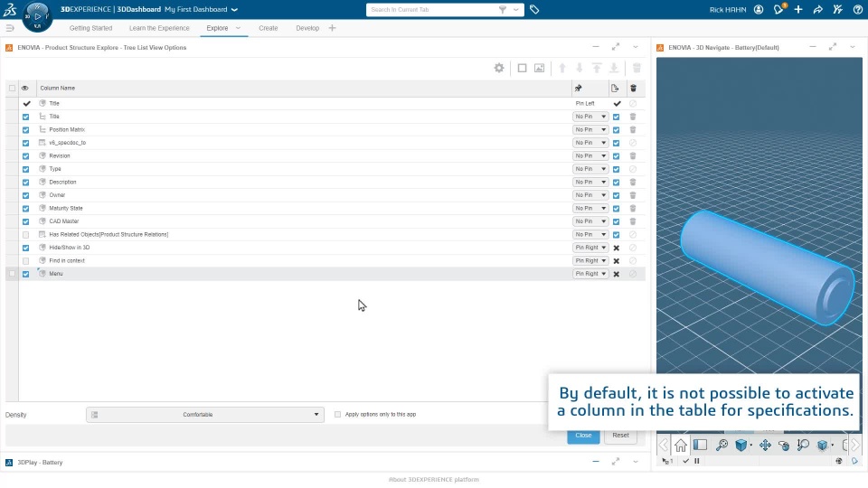
Task: Open the 3DEXPERIENCE compass
Action: click(37, 16)
